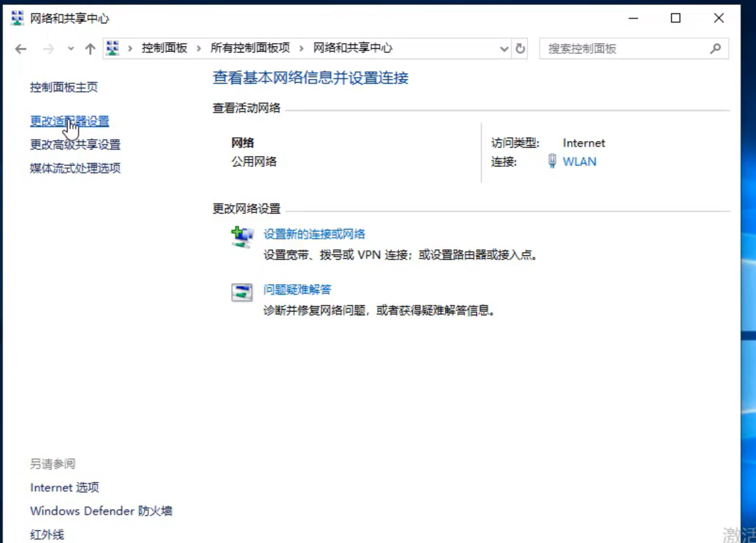This screenshot has height=543, width=756.
Task: Open recent locations dropdown arrow
Action: coord(70,49)
